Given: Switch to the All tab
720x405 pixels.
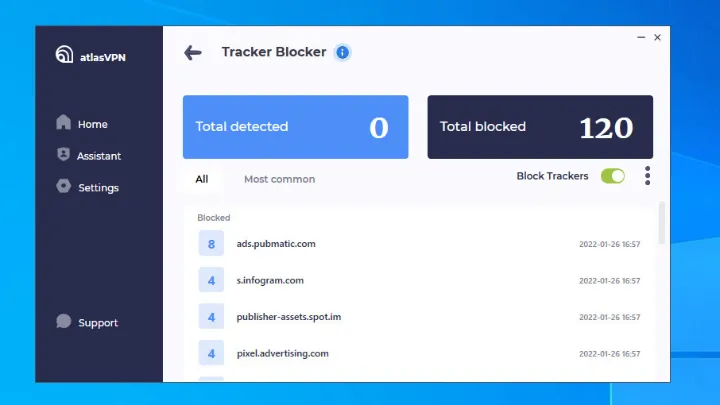Looking at the screenshot, I should (202, 179).
